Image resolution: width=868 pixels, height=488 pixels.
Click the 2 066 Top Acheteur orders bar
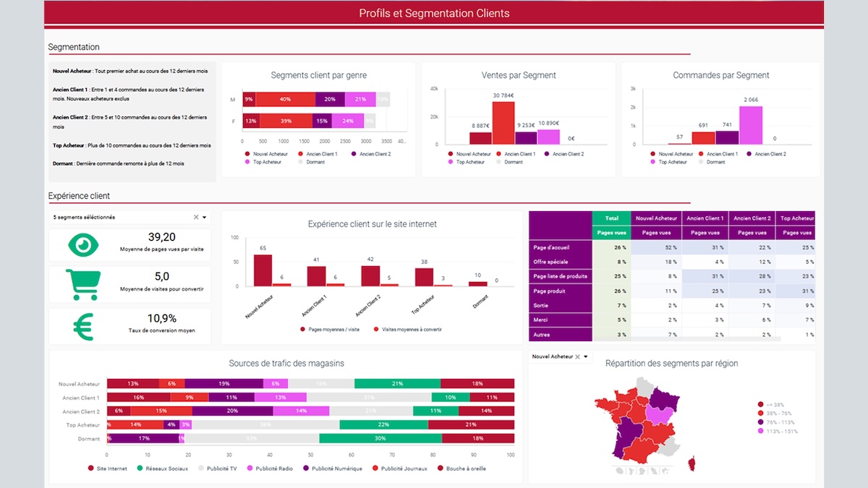click(751, 125)
